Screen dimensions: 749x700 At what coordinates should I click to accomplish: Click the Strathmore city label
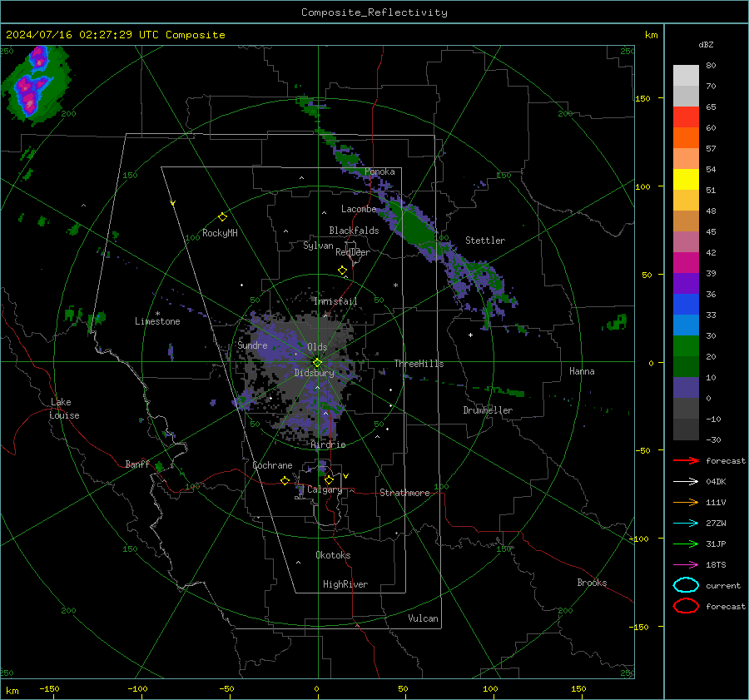pyautogui.click(x=404, y=493)
